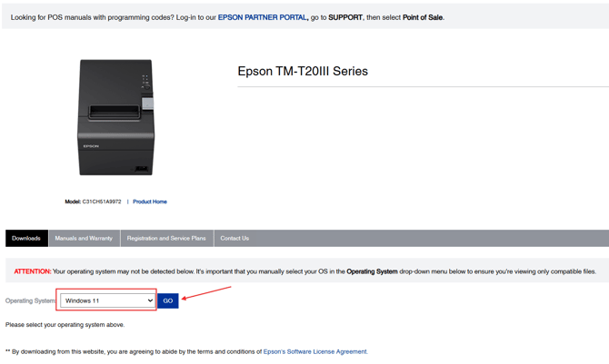Click the model number C31CH51A9972
The height and width of the screenshot is (364, 609).
coord(102,202)
